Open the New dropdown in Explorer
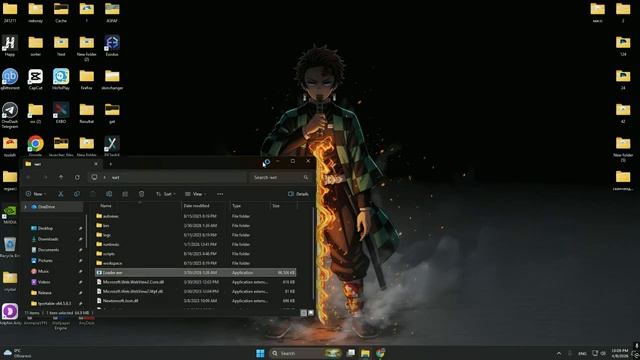The image size is (640, 360). 36,194
